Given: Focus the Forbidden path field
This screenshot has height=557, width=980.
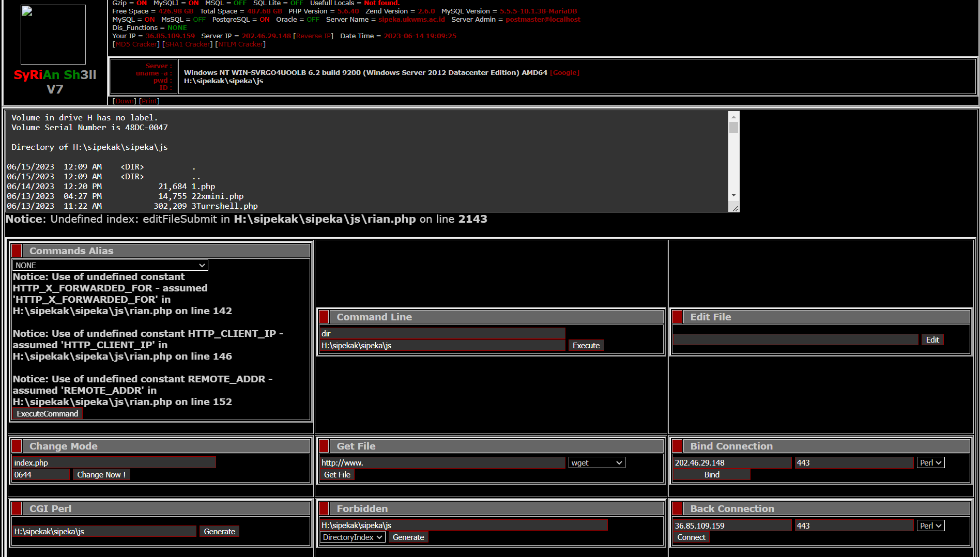Looking at the screenshot, I should [x=464, y=525].
